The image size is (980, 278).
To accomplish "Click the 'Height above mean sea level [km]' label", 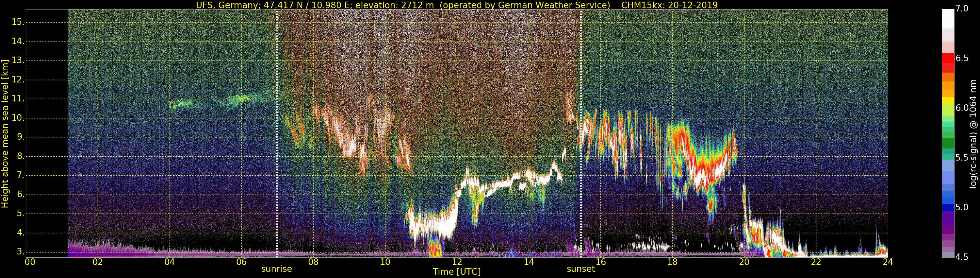I will [5, 134].
